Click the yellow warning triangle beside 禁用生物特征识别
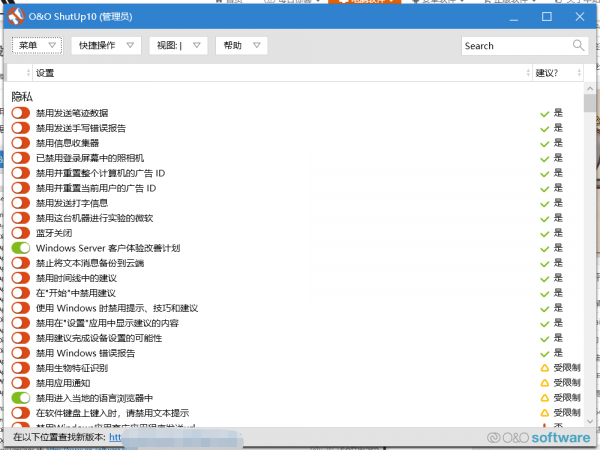Image resolution: width=600 pixels, height=450 pixels. point(545,368)
